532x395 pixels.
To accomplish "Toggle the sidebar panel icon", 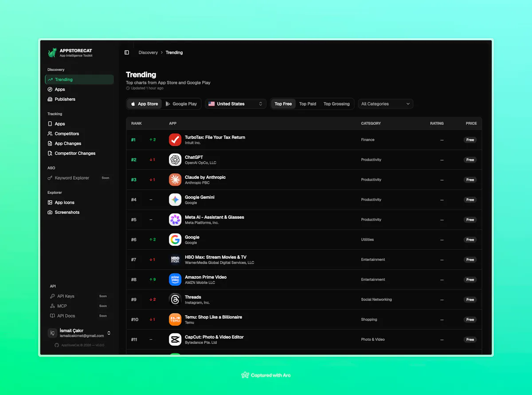I will [127, 52].
